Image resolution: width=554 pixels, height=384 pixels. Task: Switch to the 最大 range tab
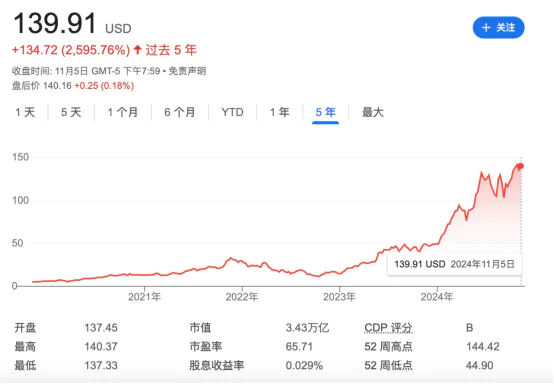373,112
